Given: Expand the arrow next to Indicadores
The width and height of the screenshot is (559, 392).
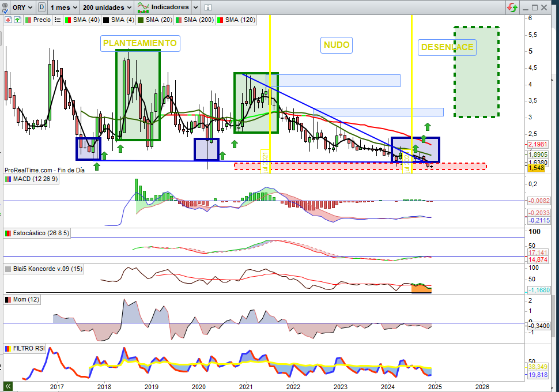Looking at the screenshot, I should tap(195, 7).
